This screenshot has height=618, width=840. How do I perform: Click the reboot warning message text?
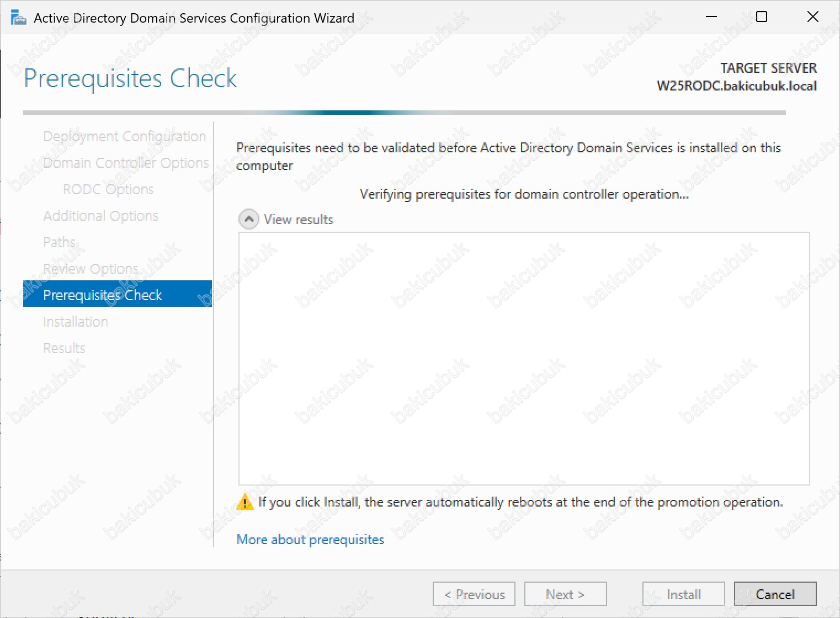pyautogui.click(x=520, y=502)
